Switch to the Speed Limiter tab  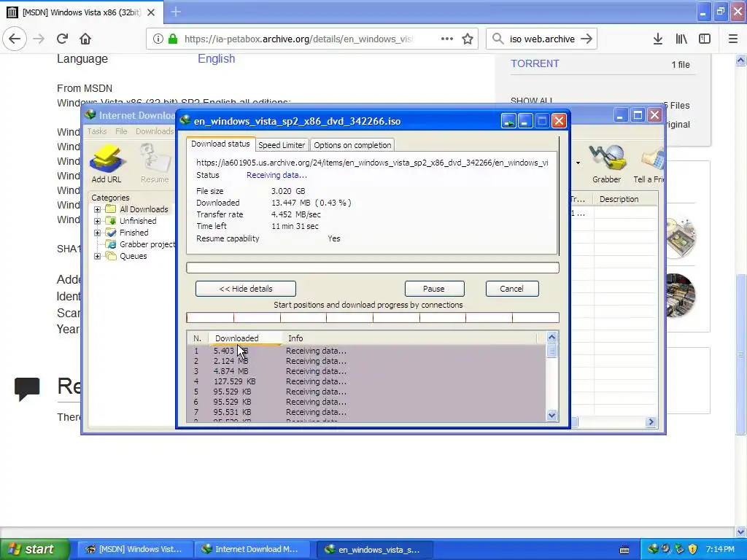point(282,145)
